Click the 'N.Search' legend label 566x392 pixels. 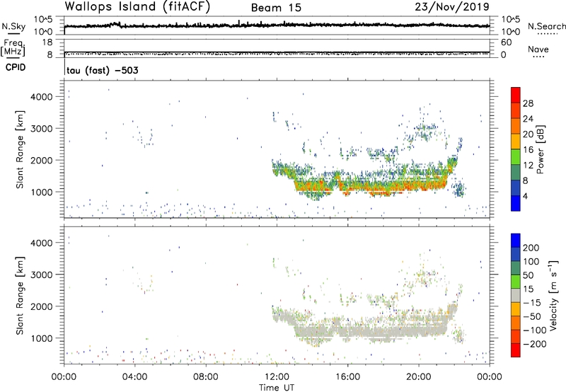click(x=546, y=26)
